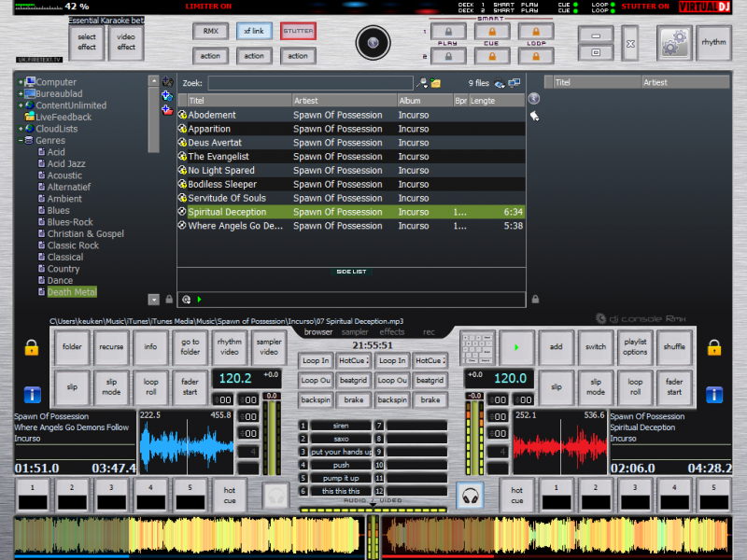Image resolution: width=747 pixels, height=560 pixels.
Task: Click the green play button next to add
Action: click(x=516, y=347)
